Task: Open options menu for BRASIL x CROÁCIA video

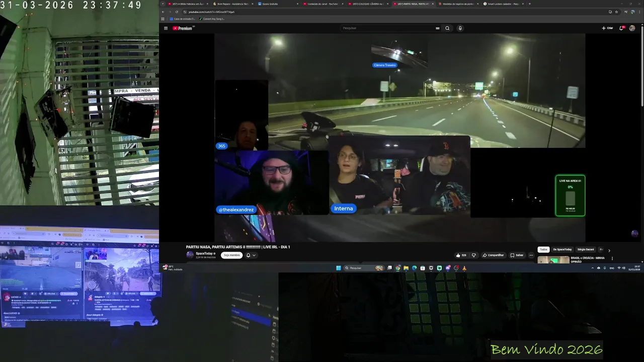Action: 612,258
